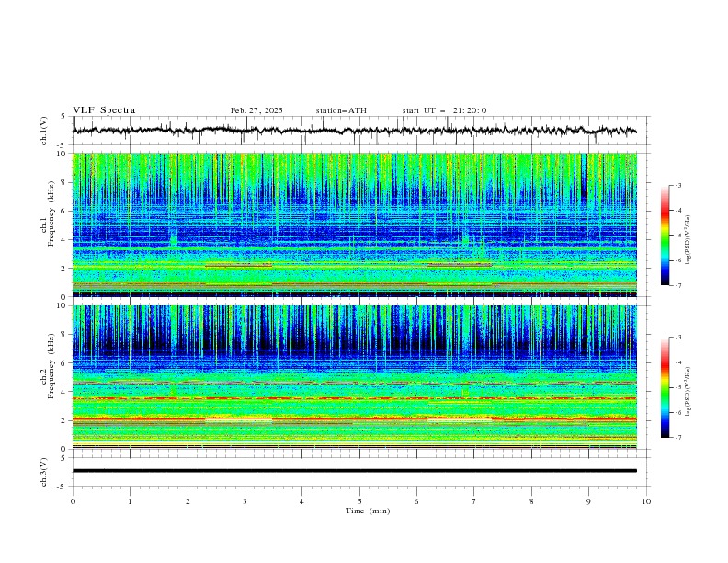
Task: Click the "5" tick on the ch.1(V) axis
Action: pos(63,117)
